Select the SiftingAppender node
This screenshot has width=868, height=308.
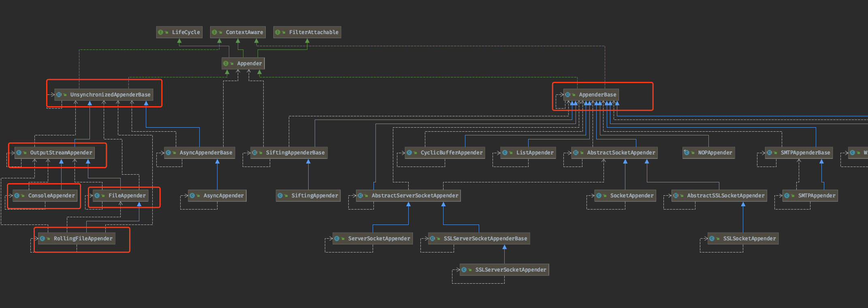[308, 196]
